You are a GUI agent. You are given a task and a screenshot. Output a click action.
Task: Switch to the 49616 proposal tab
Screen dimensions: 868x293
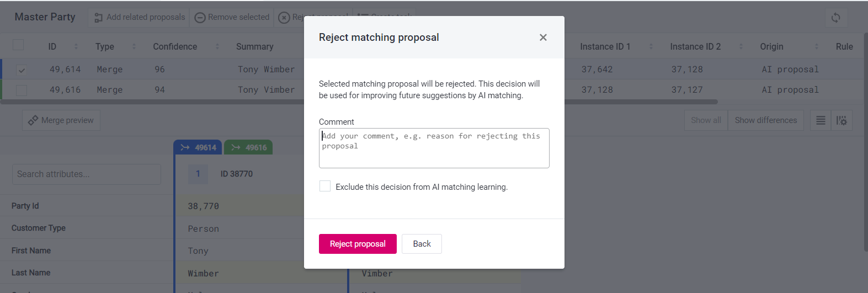249,147
